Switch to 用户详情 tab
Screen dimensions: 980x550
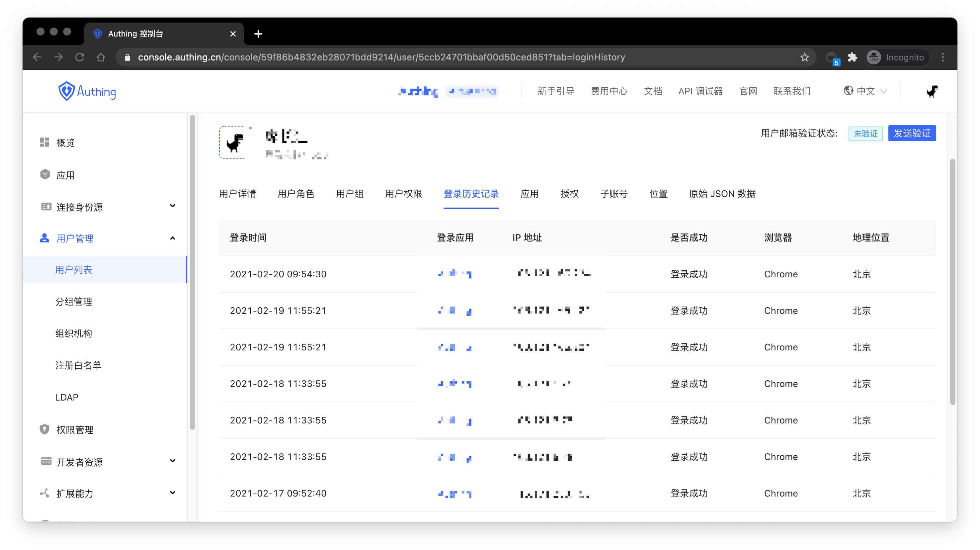[x=237, y=194]
